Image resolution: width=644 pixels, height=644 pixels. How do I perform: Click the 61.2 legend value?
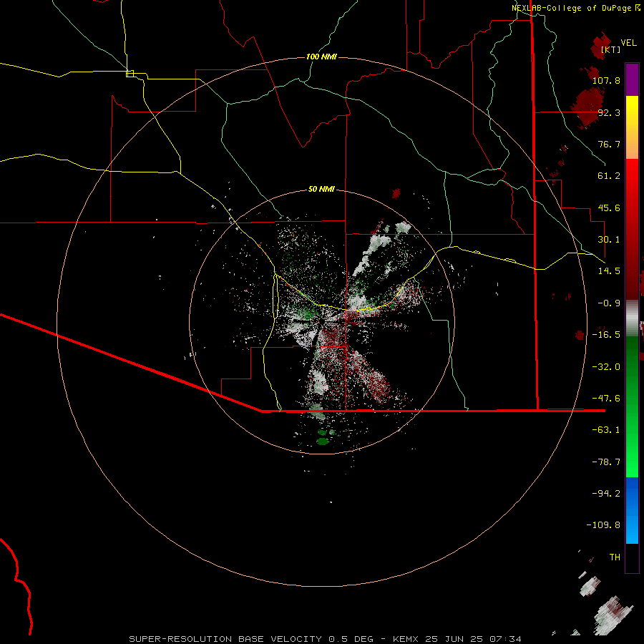pos(609,176)
